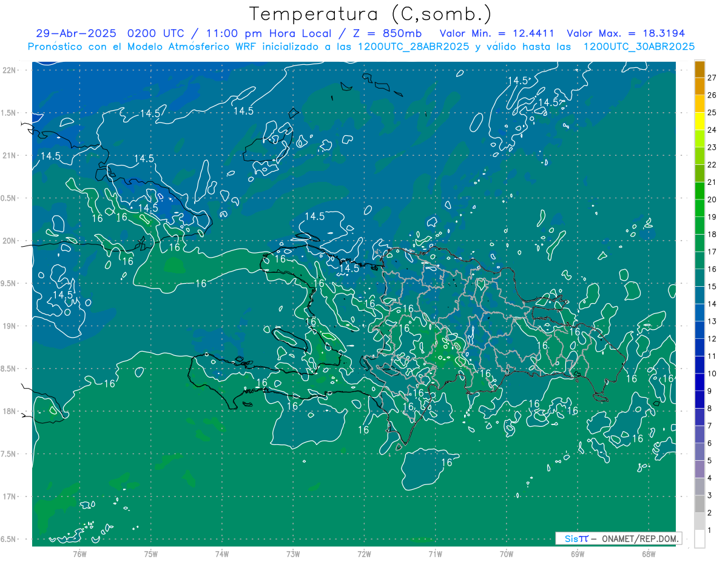Click the '18N' latitude axis label

point(8,412)
